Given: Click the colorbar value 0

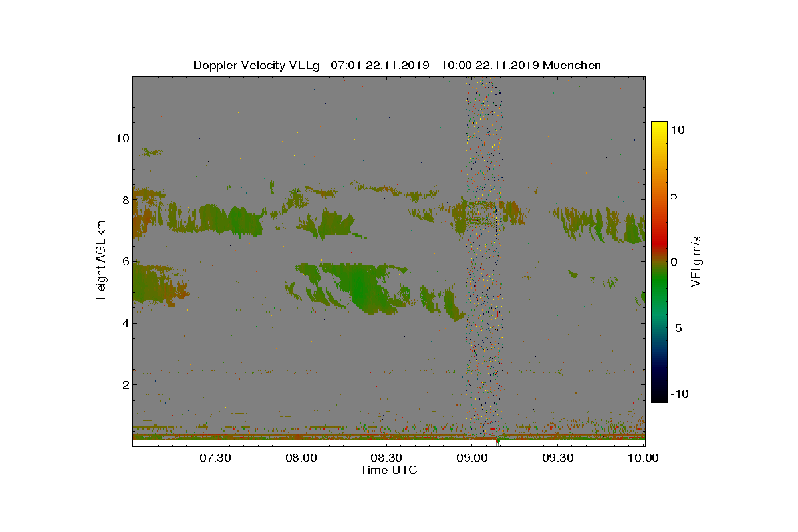Looking at the screenshot, I should tap(674, 262).
